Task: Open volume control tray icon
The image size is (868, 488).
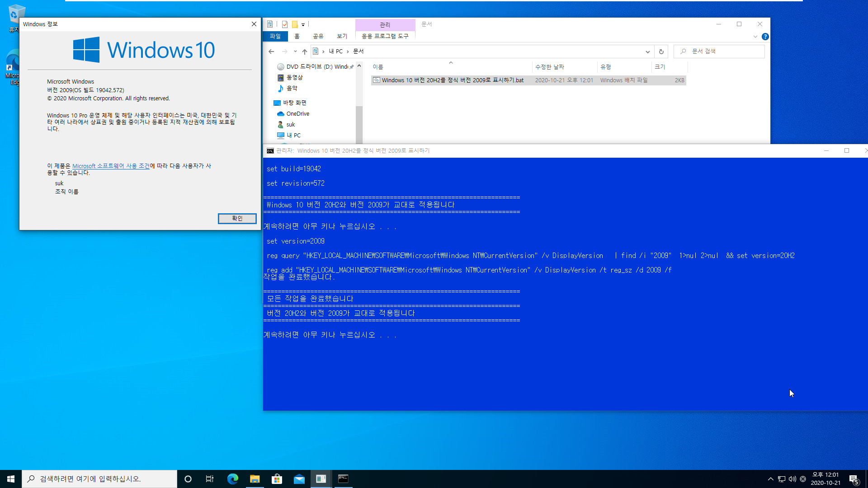Action: [x=793, y=479]
